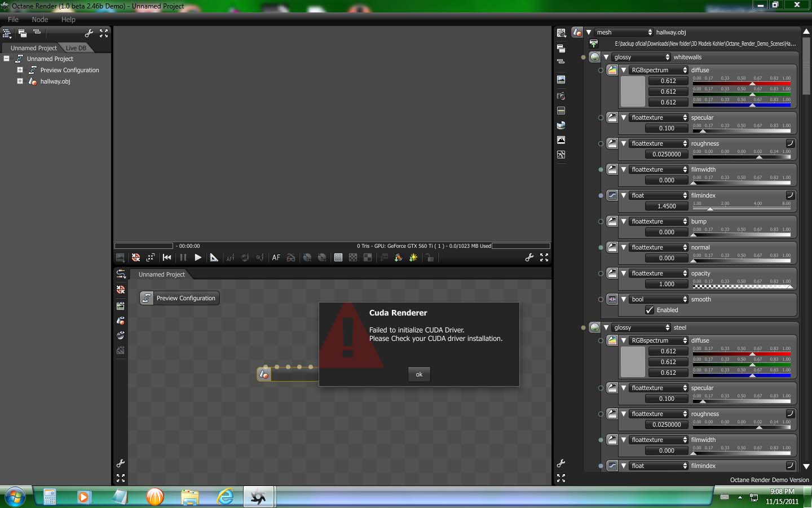Toggle whitewalls opacity input pin
The image size is (812, 508).
tap(601, 274)
